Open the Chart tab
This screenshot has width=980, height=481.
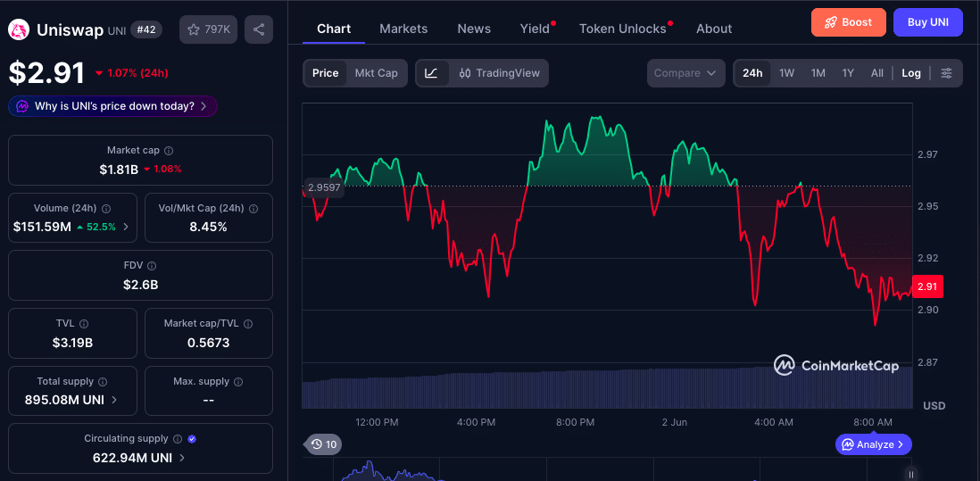pos(334,29)
